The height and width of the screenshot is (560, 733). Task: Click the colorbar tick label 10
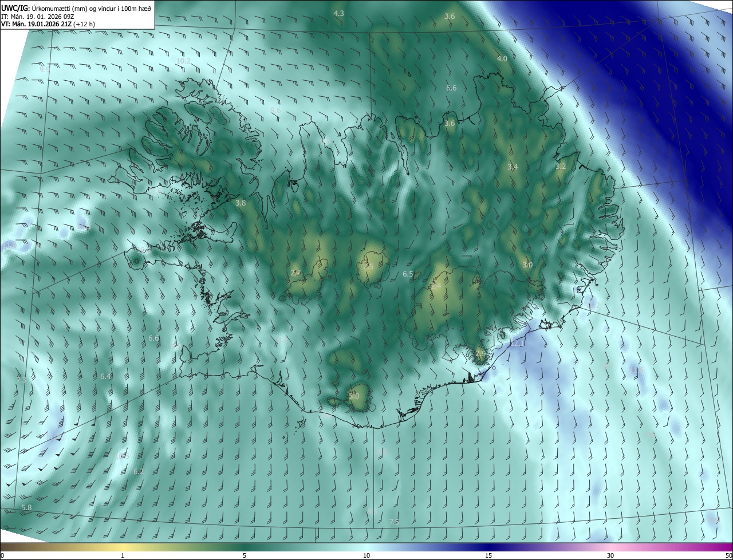pos(366,555)
